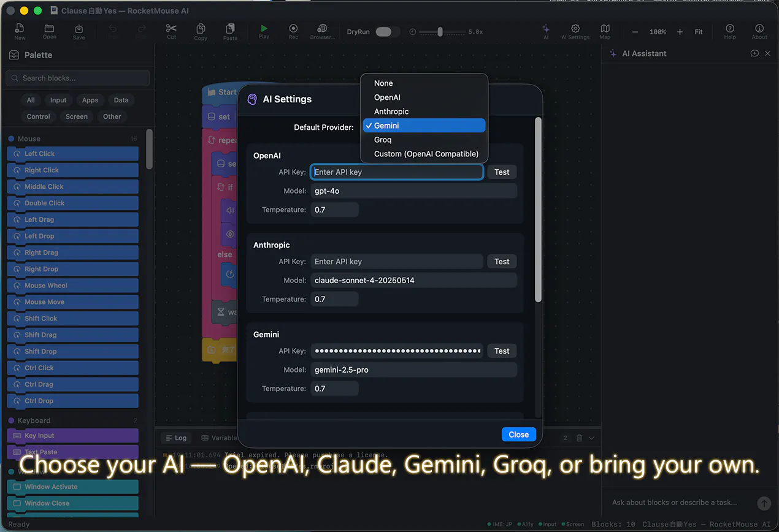Click the Copy toolbar icon
The width and height of the screenshot is (779, 532).
coord(201,32)
